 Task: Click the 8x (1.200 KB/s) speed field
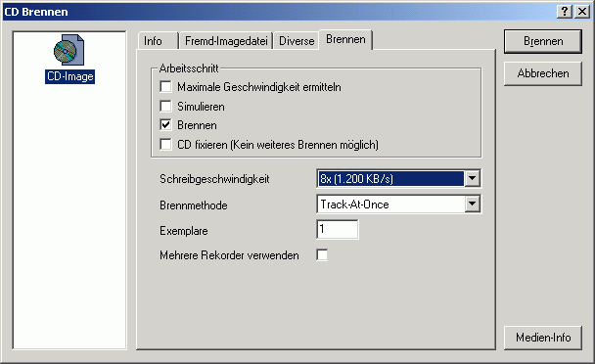[x=390, y=178]
